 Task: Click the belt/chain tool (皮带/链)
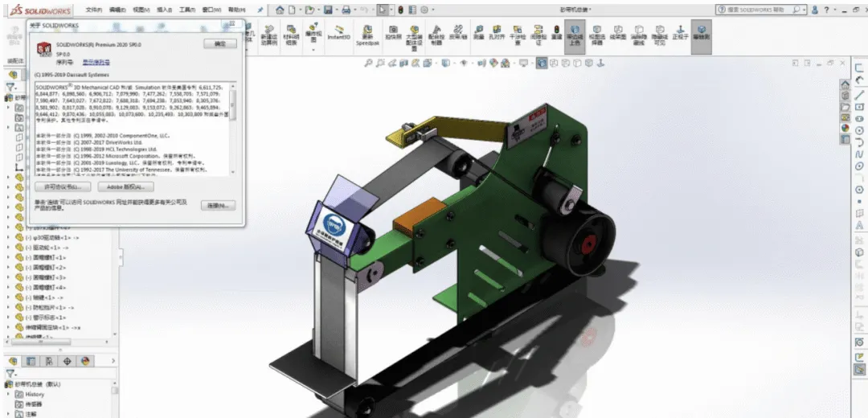coord(457,31)
